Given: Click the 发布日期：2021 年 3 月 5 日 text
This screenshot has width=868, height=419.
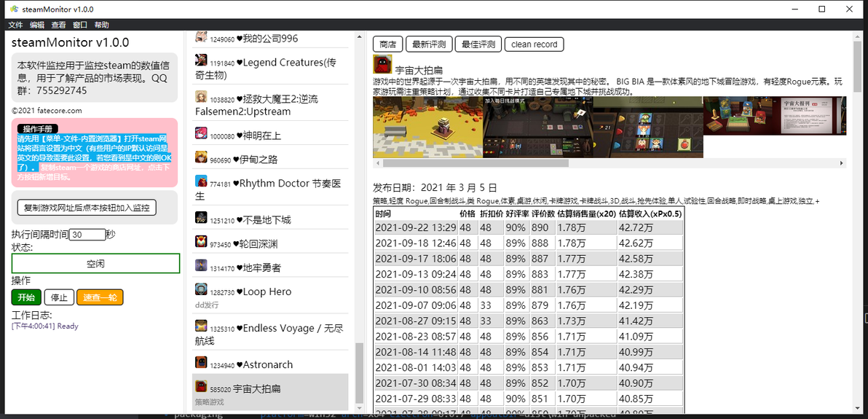Looking at the screenshot, I should [435, 187].
